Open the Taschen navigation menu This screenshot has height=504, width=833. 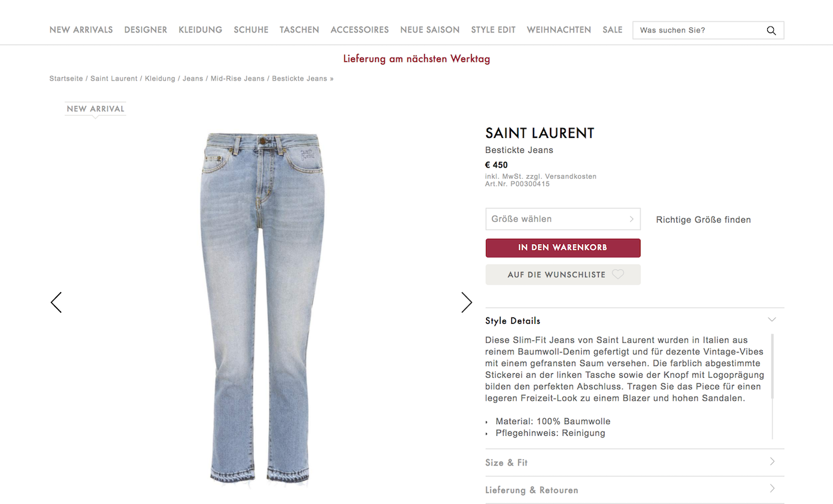[x=299, y=30]
